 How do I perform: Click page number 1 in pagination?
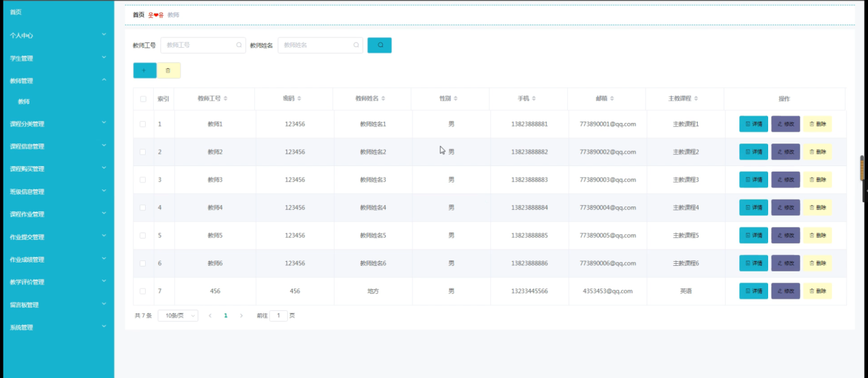(x=226, y=316)
